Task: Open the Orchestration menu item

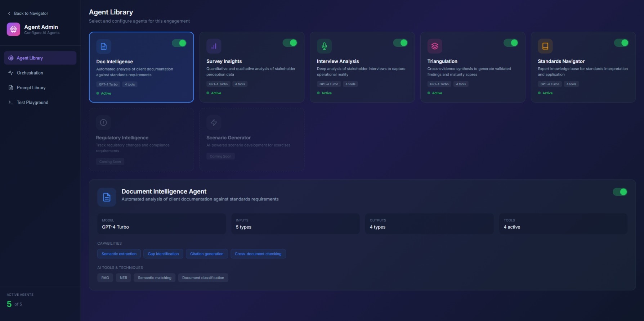Action: [30, 73]
